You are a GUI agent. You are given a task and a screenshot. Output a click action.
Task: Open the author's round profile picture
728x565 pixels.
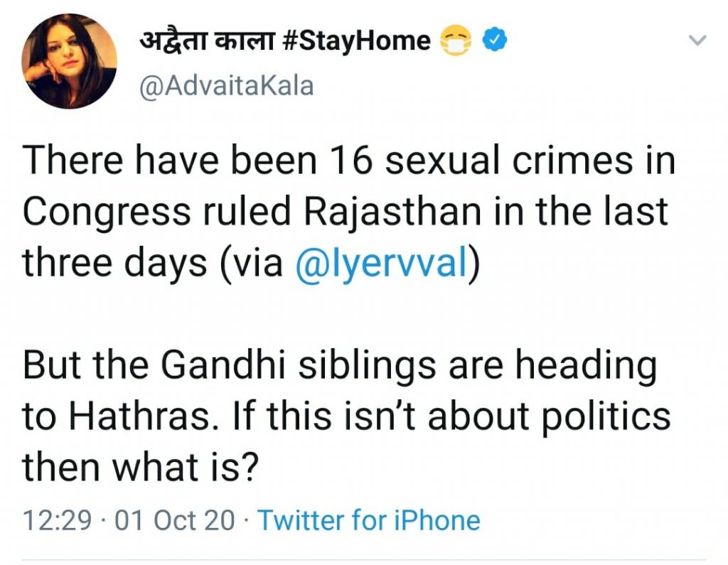coord(69,61)
